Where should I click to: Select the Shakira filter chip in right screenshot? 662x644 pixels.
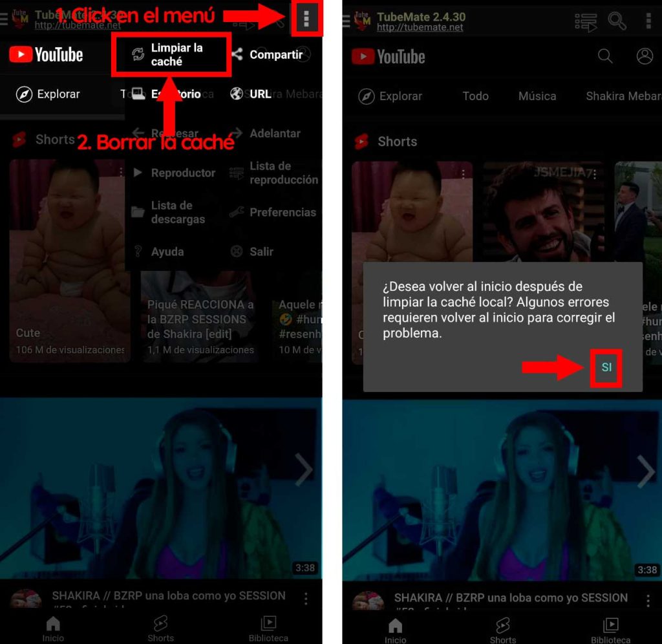tap(624, 96)
